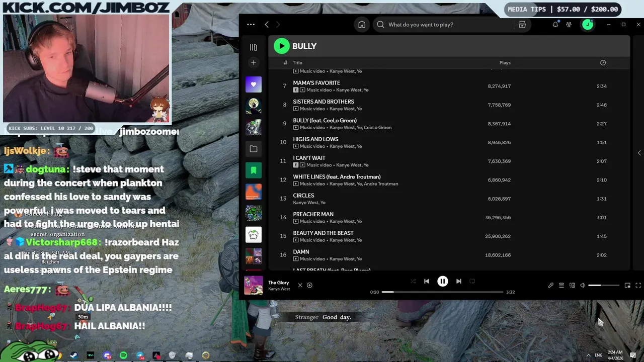Open Kanye West artist link under CIRCLES
644x362 pixels.
tap(305, 203)
